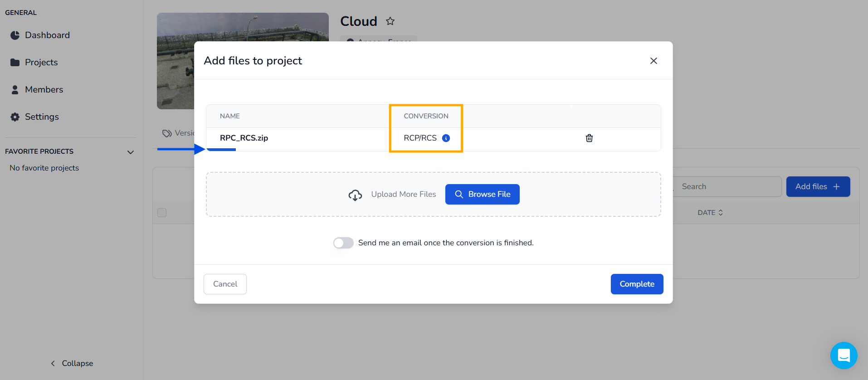Delete RPC_RCS.zip with the trash icon
The width and height of the screenshot is (868, 380).
click(x=589, y=138)
